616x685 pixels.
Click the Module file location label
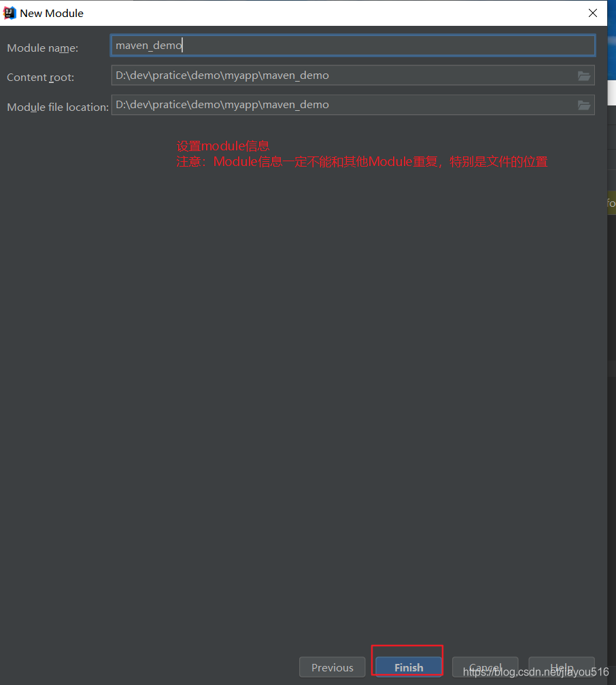pos(58,107)
